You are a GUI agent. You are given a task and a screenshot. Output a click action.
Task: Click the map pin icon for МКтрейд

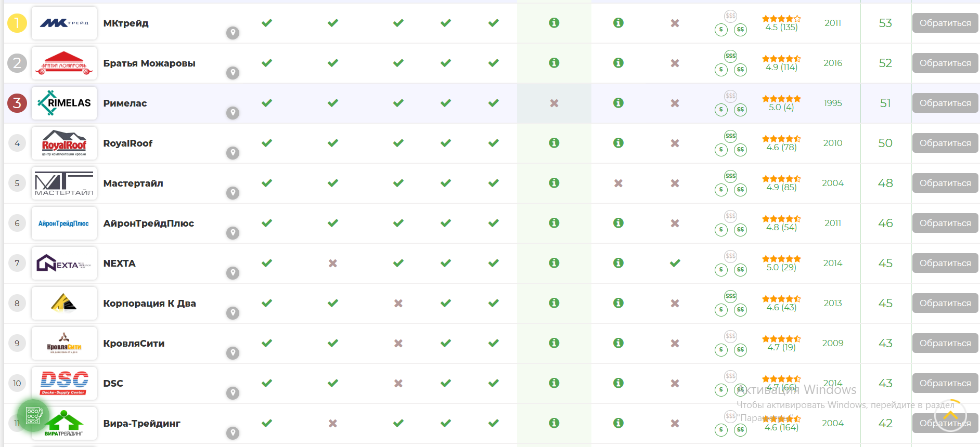point(233,33)
